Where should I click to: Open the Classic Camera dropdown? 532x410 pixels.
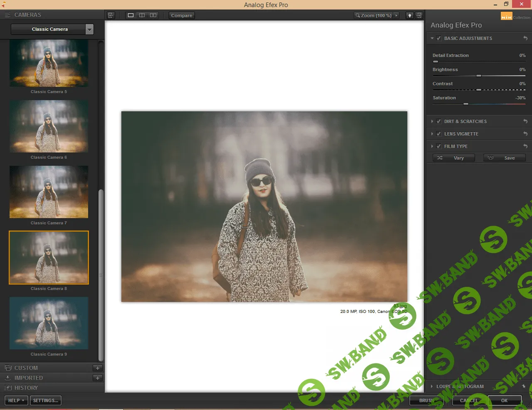pos(89,29)
